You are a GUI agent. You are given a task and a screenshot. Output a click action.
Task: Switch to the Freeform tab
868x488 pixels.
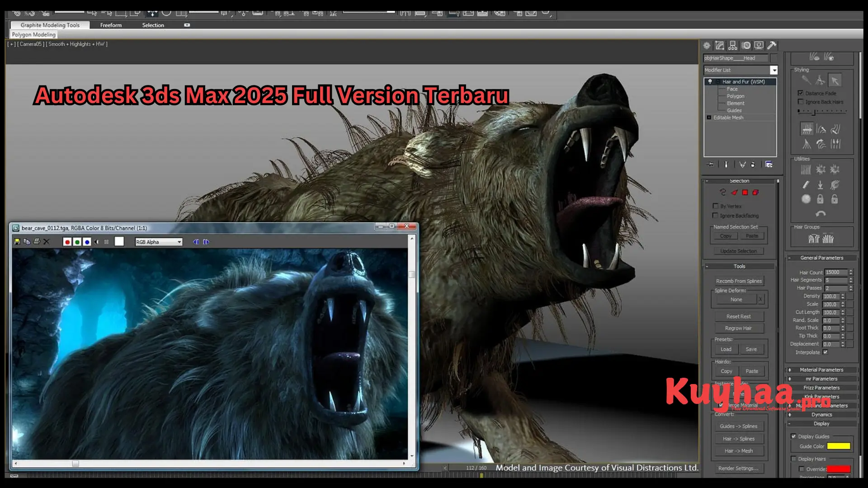pyautogui.click(x=111, y=25)
